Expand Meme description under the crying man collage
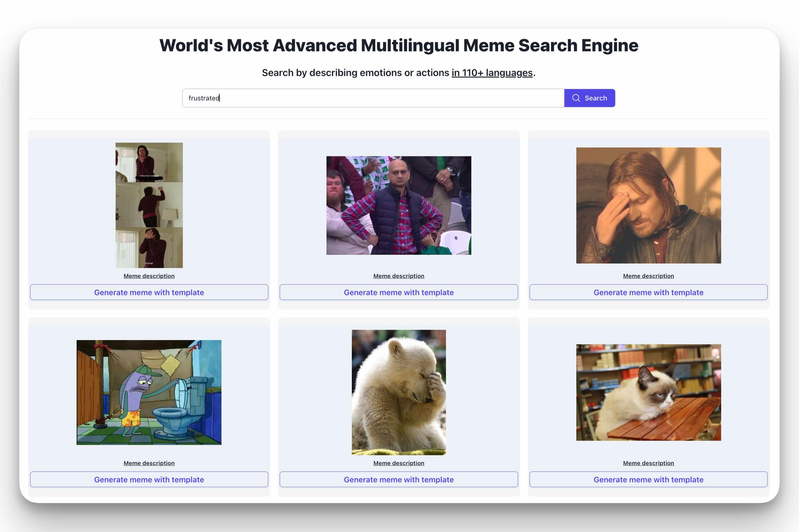The height and width of the screenshot is (532, 799). (149, 276)
